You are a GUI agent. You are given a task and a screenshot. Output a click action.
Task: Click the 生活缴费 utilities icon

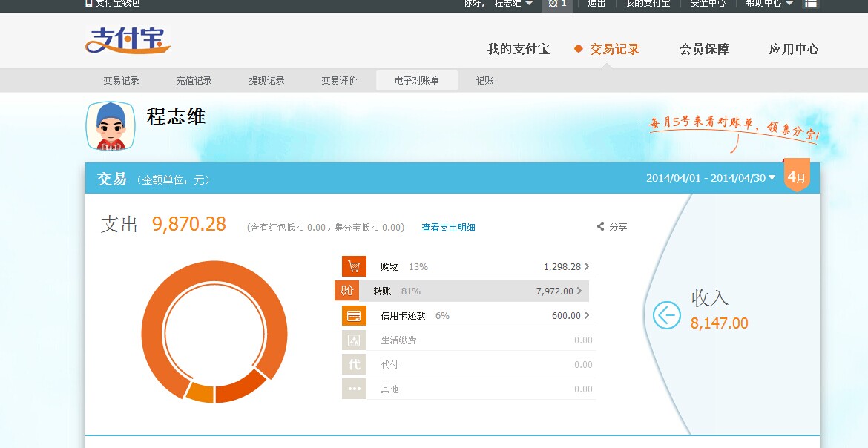tap(354, 340)
